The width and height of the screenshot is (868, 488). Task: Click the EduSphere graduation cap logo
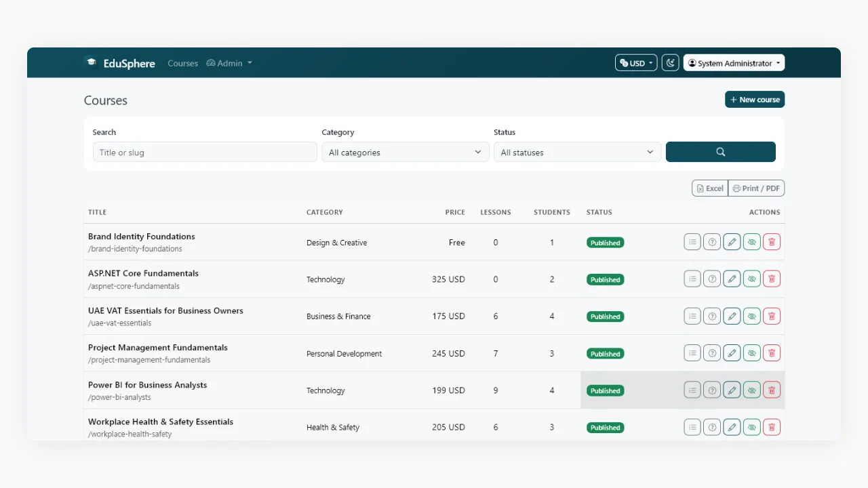(91, 62)
